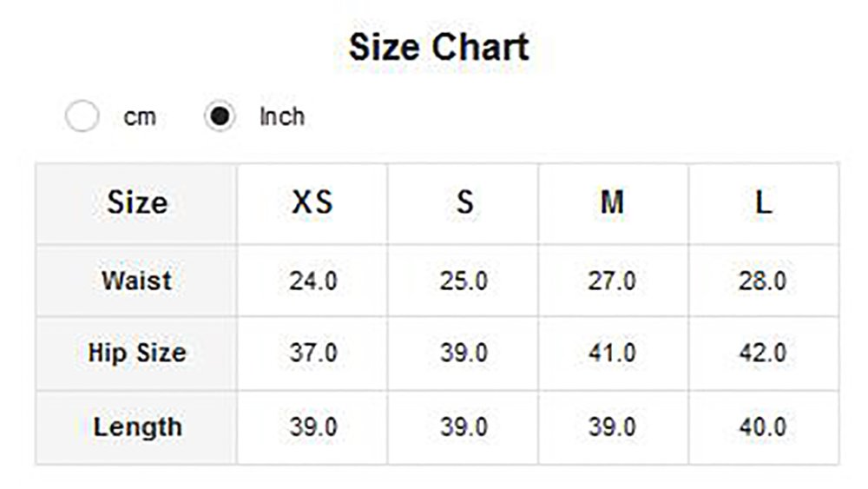Click the cm unit label
The image size is (868, 489).
click(x=140, y=117)
